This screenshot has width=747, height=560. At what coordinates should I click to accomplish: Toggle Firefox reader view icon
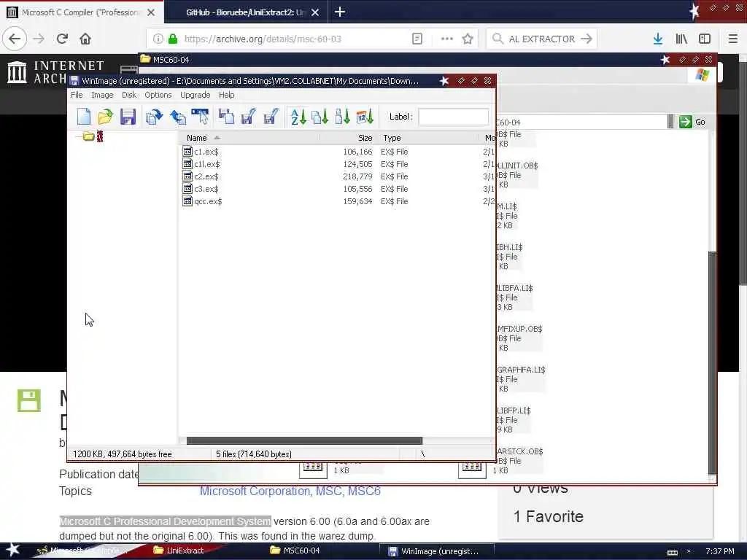[x=417, y=39]
